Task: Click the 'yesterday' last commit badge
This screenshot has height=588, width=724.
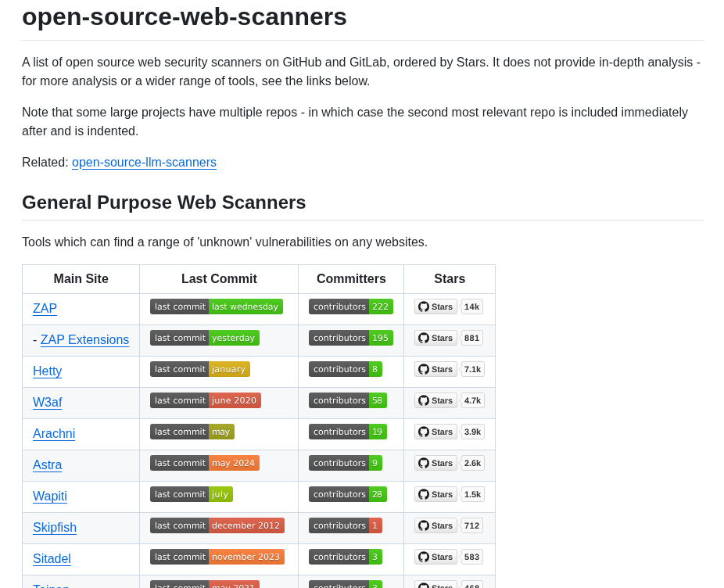Action: coord(205,338)
